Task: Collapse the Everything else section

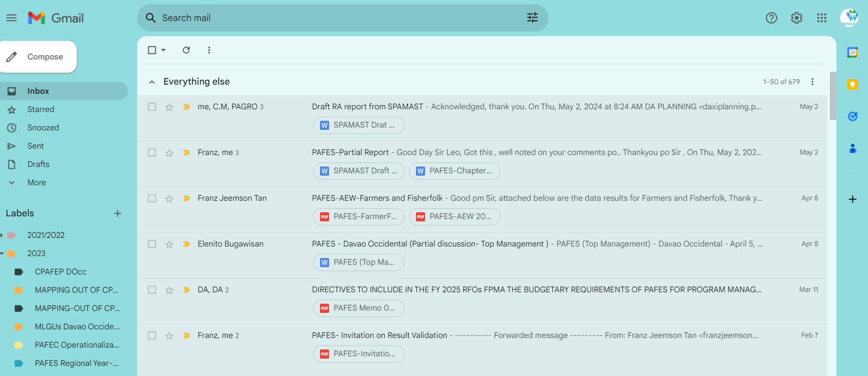Action: (152, 82)
